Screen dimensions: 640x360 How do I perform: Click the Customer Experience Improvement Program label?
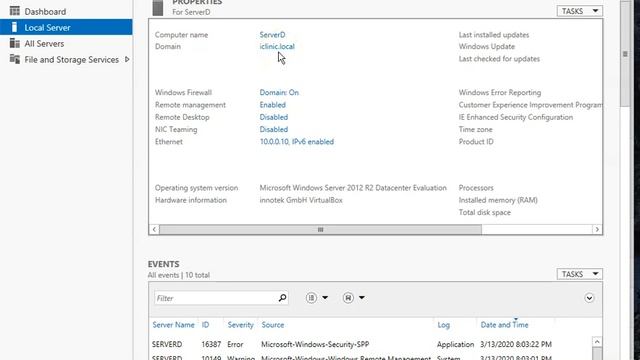point(530,105)
